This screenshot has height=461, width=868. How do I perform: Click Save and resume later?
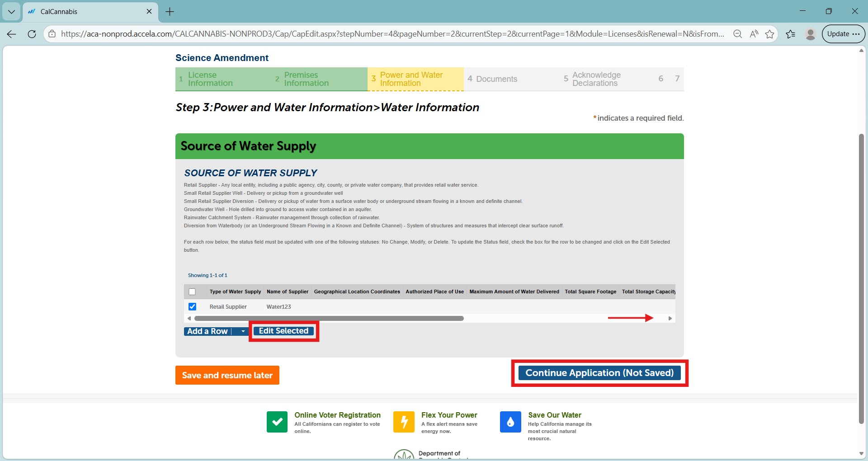(x=227, y=375)
